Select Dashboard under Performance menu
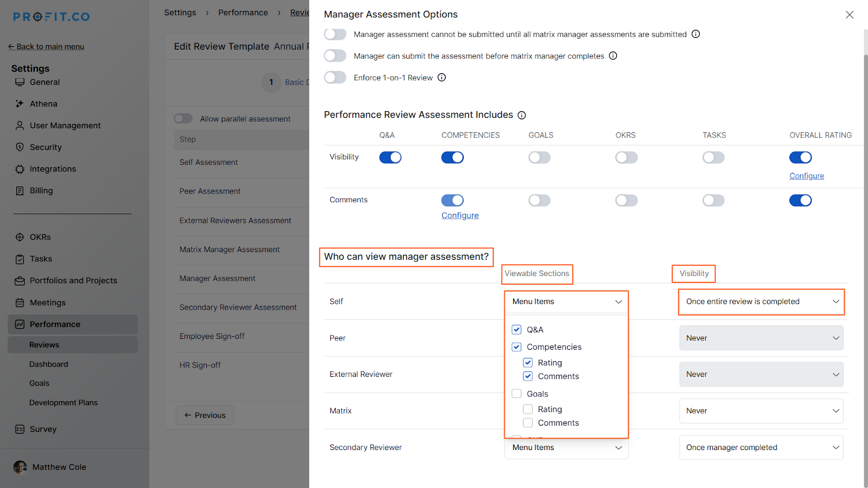 pos(49,364)
